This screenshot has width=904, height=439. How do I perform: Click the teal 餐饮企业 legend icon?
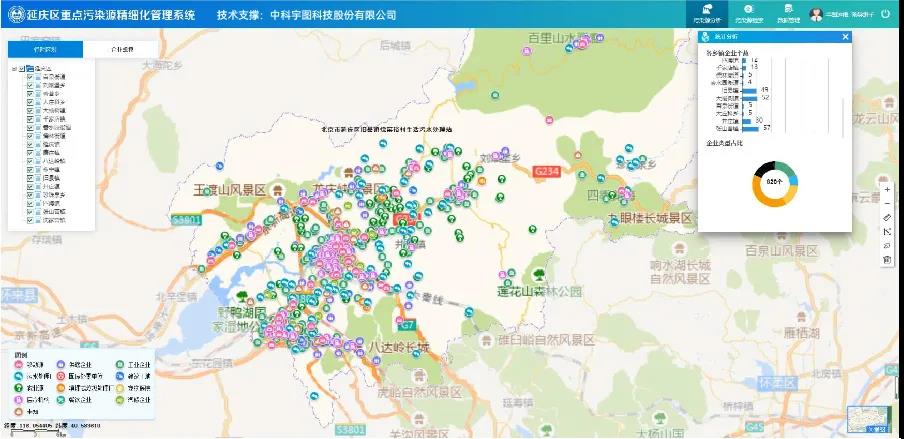(x=61, y=400)
